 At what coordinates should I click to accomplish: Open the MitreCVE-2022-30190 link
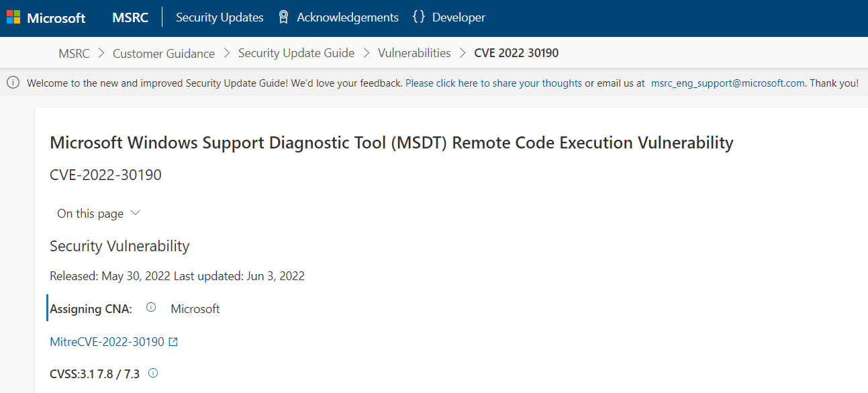[107, 342]
